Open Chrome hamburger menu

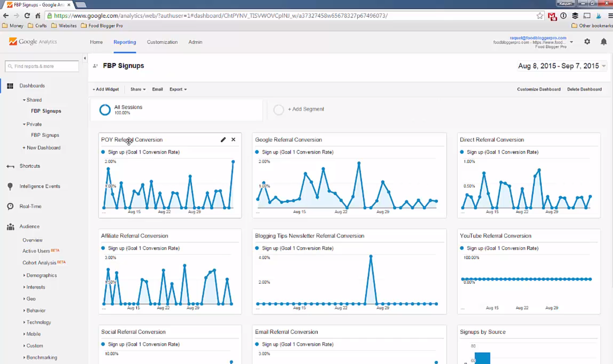(610, 16)
